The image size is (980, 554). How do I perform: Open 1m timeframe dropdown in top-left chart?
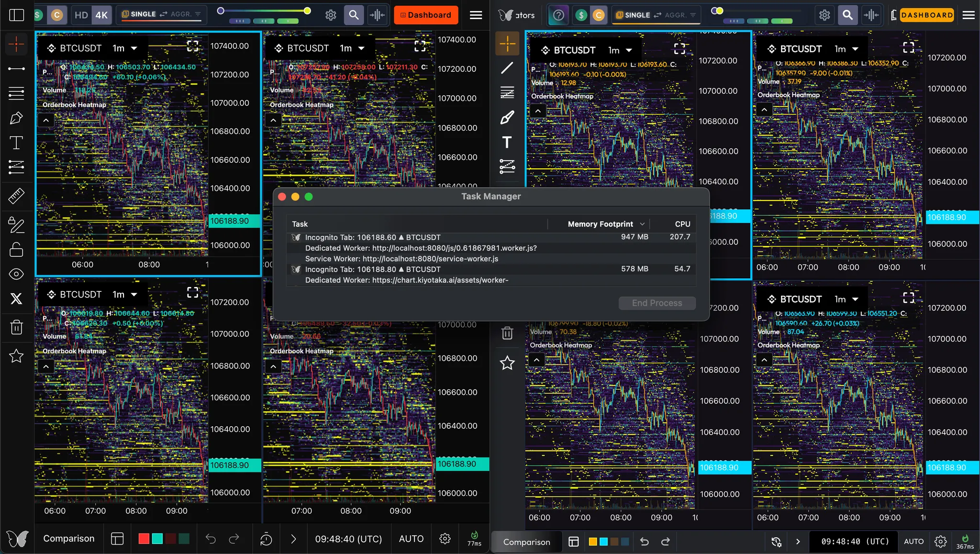[125, 48]
